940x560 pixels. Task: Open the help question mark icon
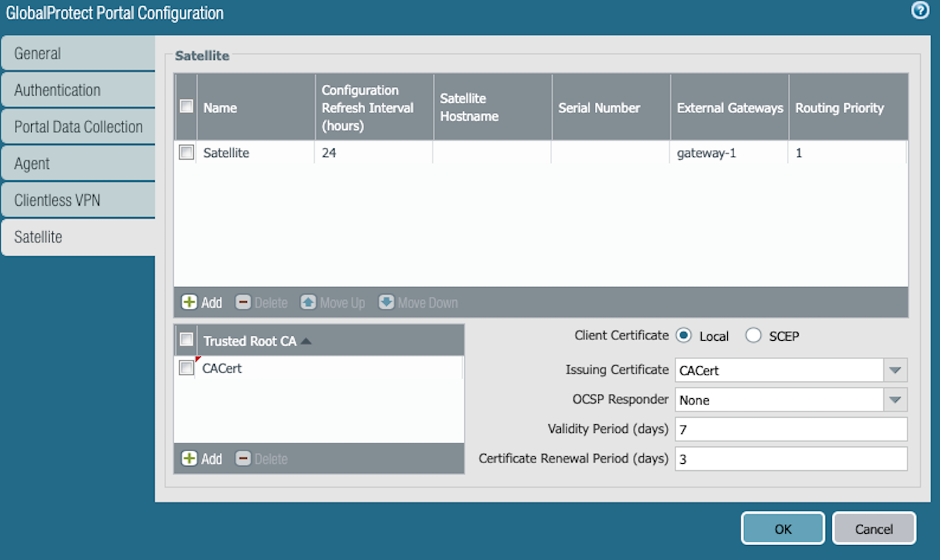pyautogui.click(x=919, y=11)
